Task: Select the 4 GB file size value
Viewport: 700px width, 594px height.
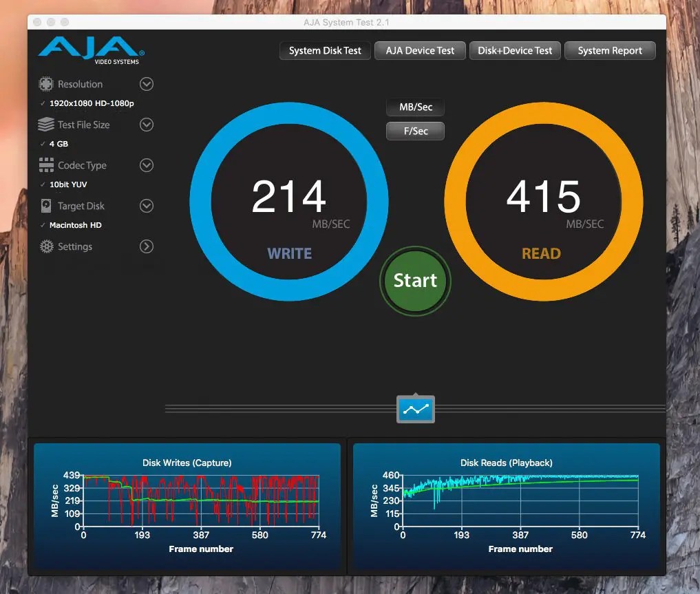Action: click(x=59, y=144)
